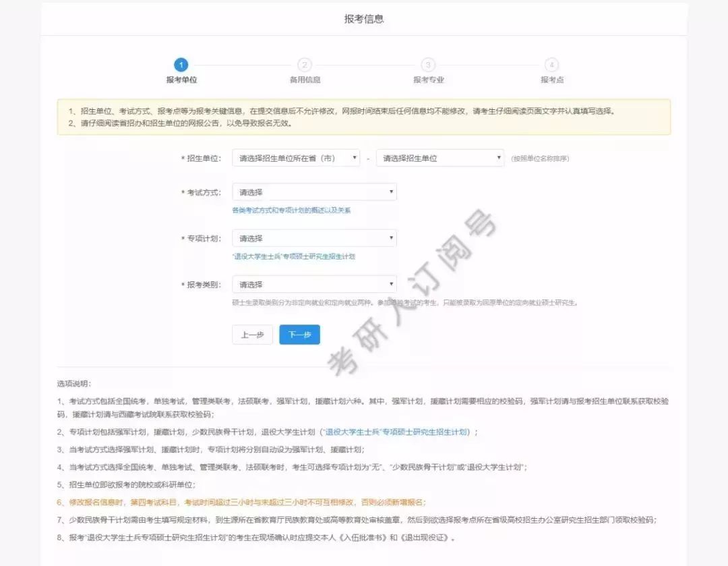The image size is (728, 566).
Task: Click the gray hint 硕士生录取类别 under 报考类别
Action: [405, 302]
